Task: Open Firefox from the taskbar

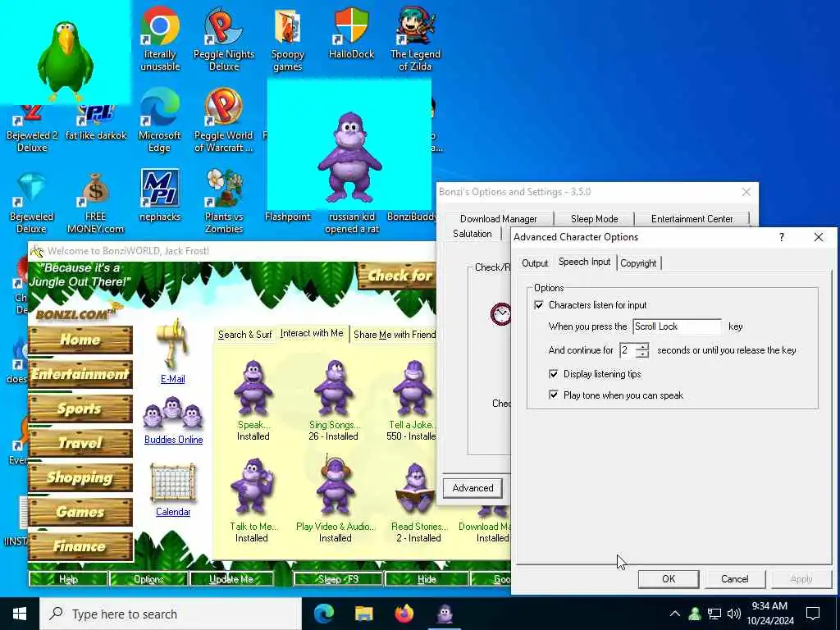Action: [404, 614]
